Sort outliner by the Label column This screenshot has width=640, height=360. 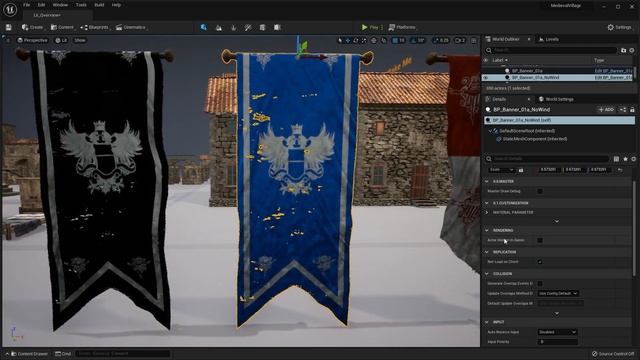[500, 60]
